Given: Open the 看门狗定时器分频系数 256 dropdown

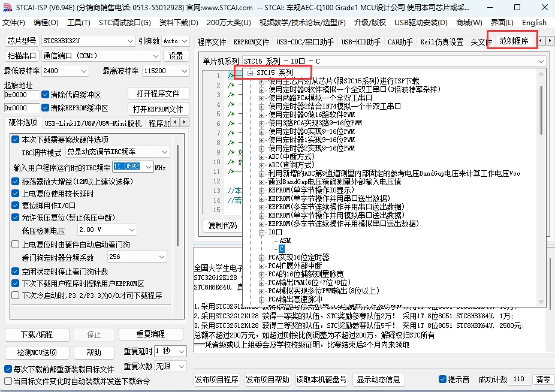Looking at the screenshot, I should pos(162,257).
